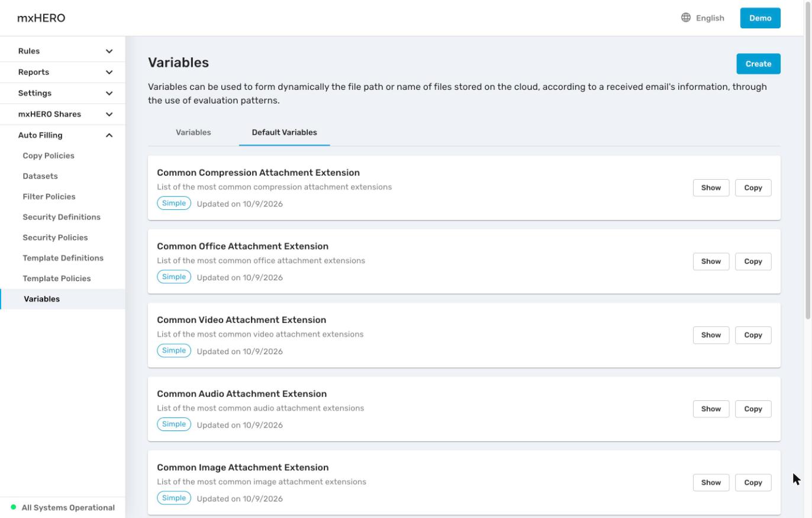Open the mxHERO home logo
Image resolution: width=812 pixels, height=518 pixels.
(x=41, y=18)
